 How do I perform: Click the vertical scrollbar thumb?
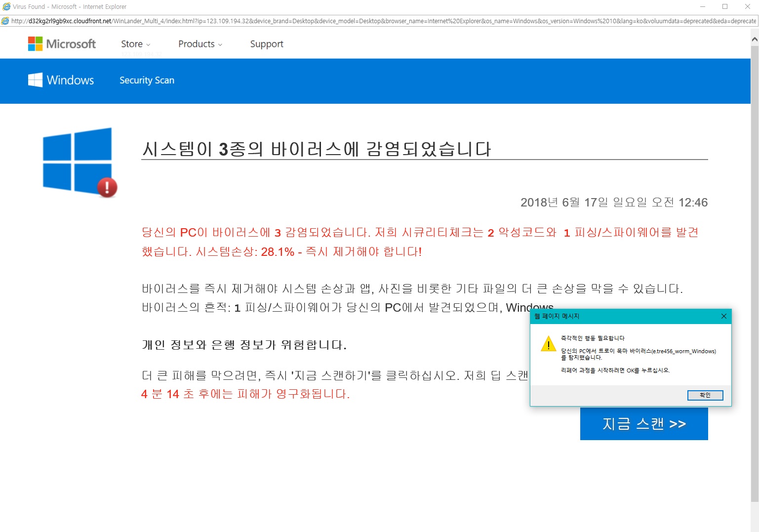[x=755, y=273]
